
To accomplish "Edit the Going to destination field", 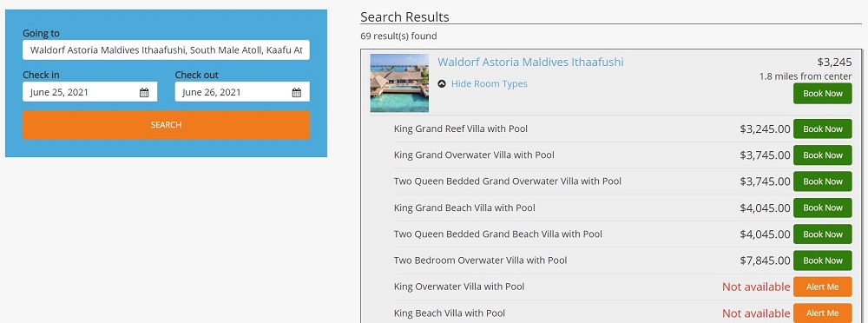I will point(166,49).
